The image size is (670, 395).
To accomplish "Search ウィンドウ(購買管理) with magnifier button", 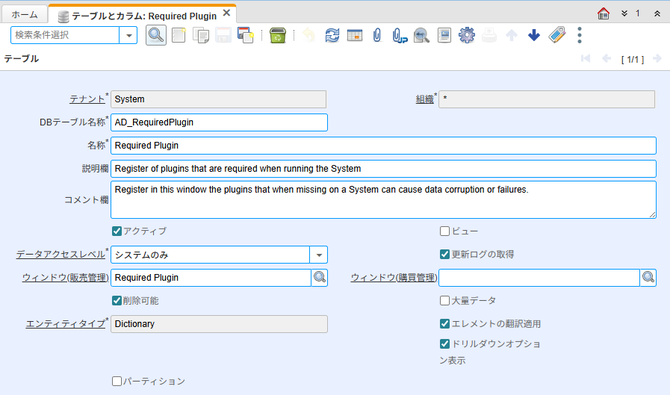I will (648, 277).
